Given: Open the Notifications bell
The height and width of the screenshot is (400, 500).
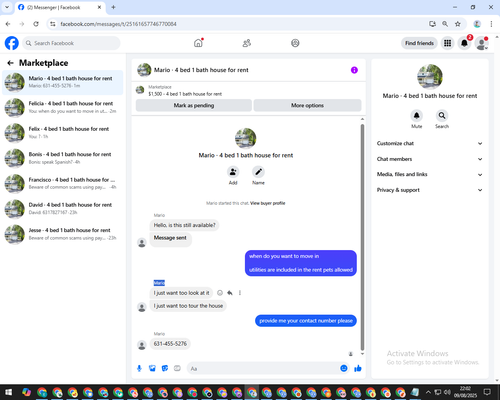Looking at the screenshot, I should (x=464, y=43).
